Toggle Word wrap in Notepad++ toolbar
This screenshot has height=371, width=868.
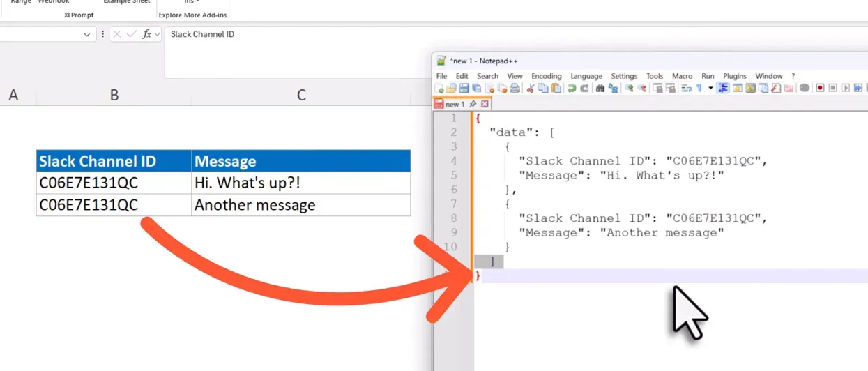(x=685, y=88)
